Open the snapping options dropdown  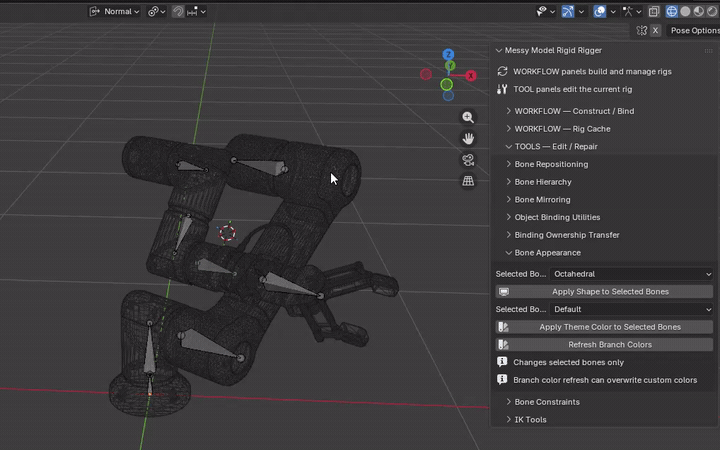pos(196,11)
